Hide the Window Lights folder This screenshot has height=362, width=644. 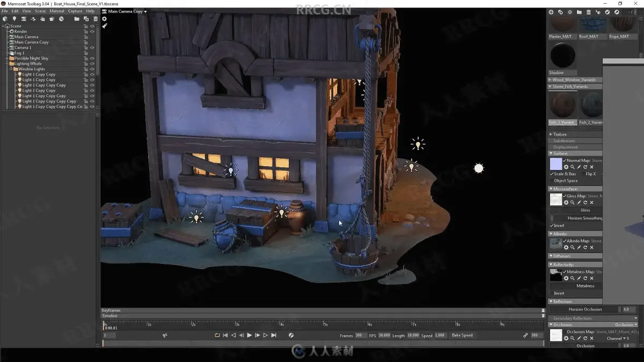(92, 69)
